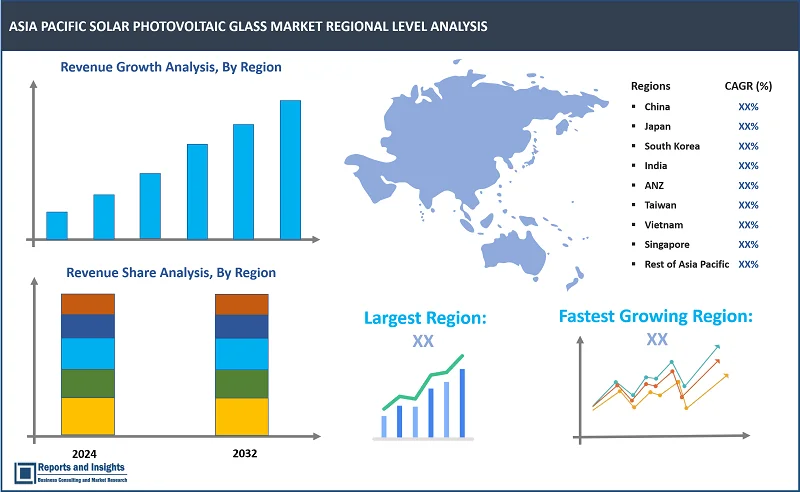
Task: Click the XX value under Fastest Growing Region
Action: (657, 339)
